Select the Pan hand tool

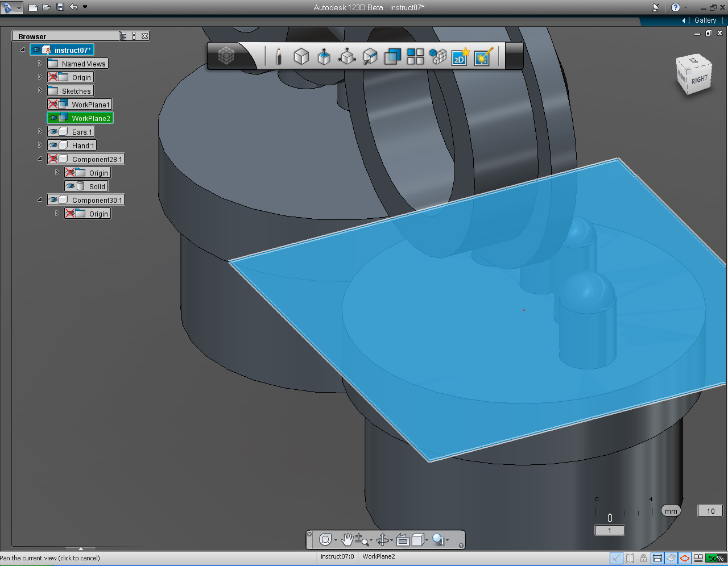click(x=347, y=539)
